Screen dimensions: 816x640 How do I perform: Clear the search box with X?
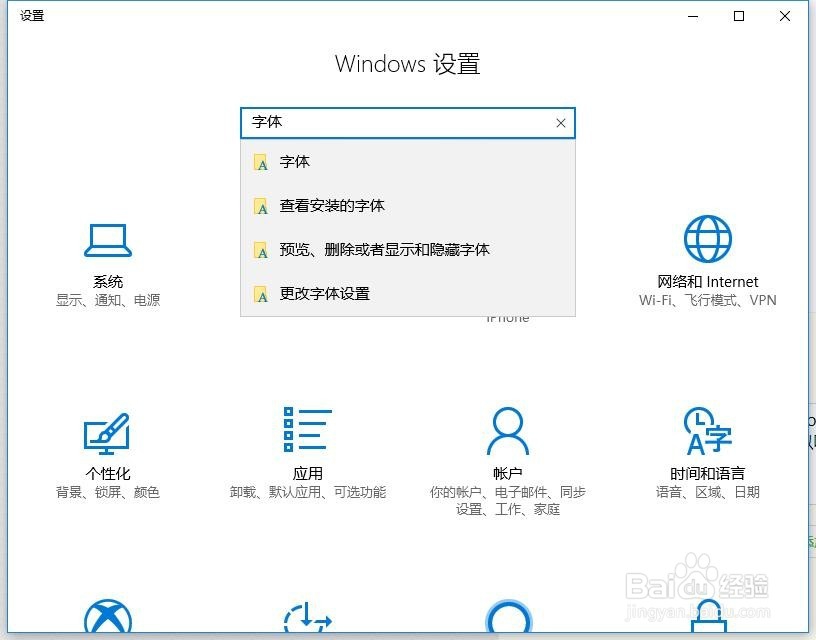[560, 123]
